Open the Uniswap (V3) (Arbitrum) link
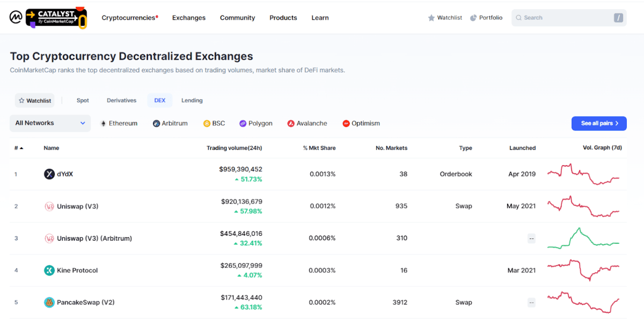The height and width of the screenshot is (321, 644). [x=94, y=238]
